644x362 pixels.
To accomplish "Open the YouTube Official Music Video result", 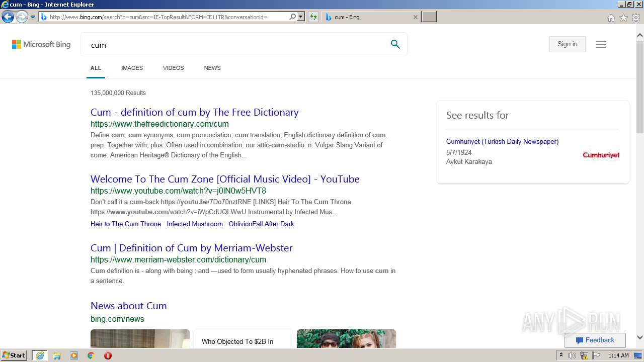I will pyautogui.click(x=225, y=179).
